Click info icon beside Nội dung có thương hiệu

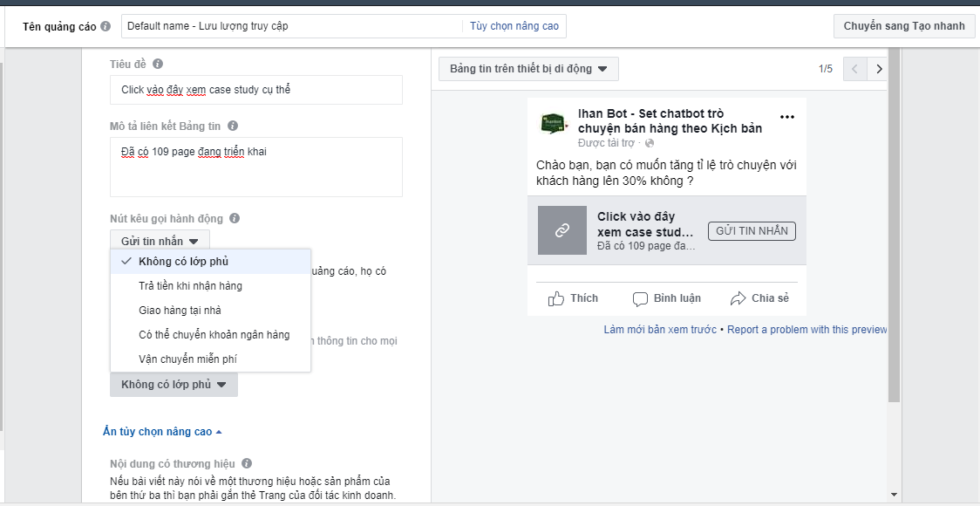[x=247, y=463]
